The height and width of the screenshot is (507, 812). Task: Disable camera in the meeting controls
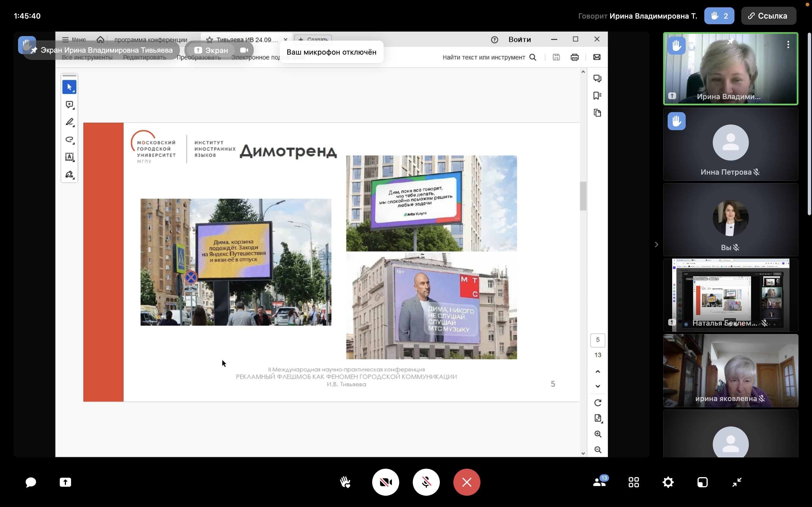[385, 482]
